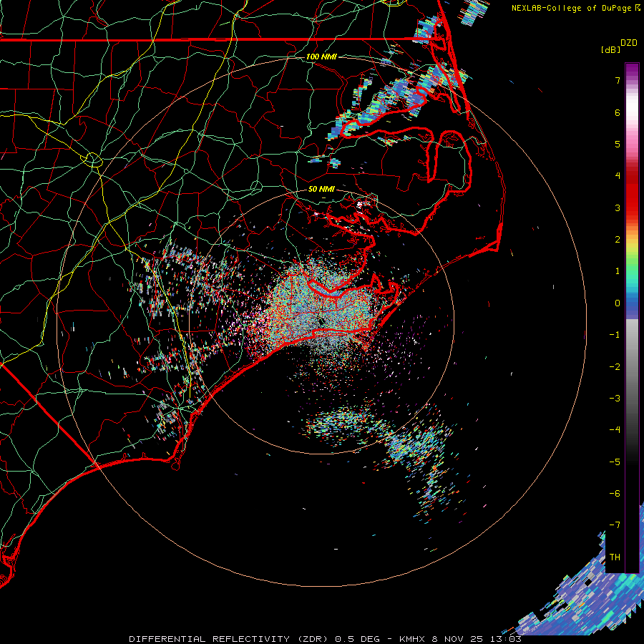The height and width of the screenshot is (644, 644).
Task: Click the 5 value on color scale
Action: pyautogui.click(x=618, y=144)
